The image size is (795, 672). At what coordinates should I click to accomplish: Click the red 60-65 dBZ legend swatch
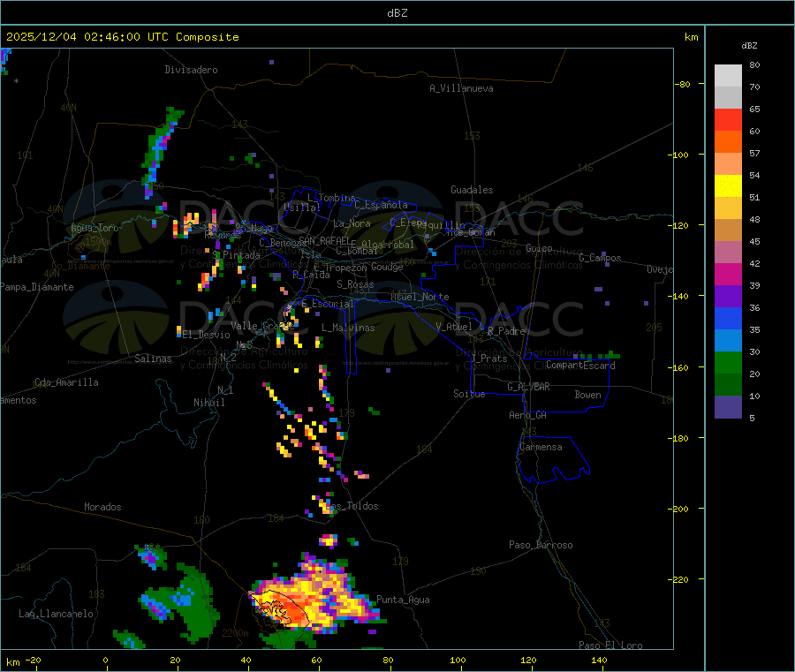point(728,119)
